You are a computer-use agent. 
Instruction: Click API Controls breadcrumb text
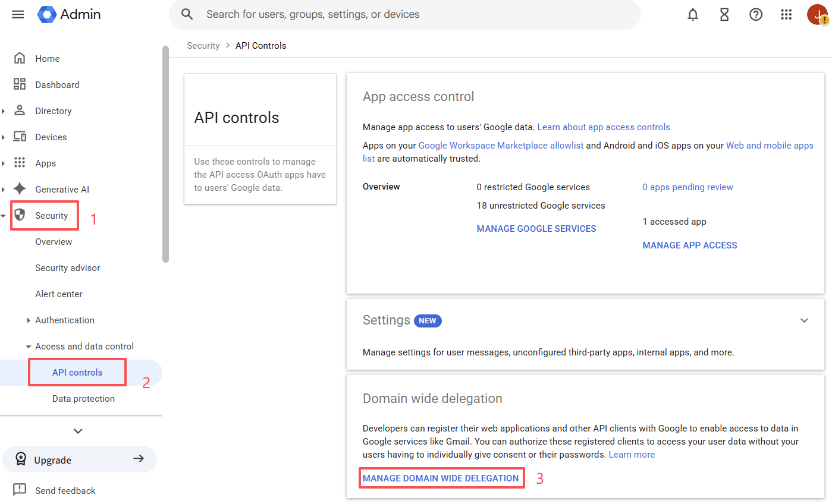261,45
